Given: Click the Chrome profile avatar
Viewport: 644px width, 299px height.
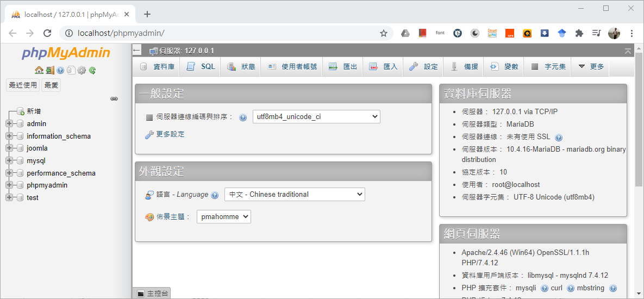Looking at the screenshot, I should pyautogui.click(x=614, y=33).
